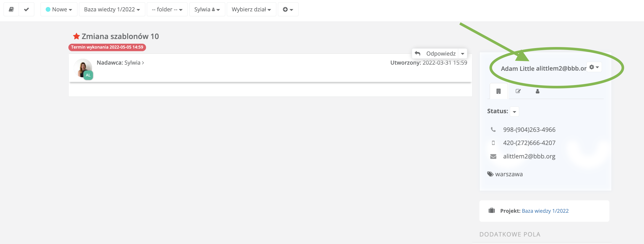Open the Wybierz dział dropdown
644x244 pixels.
coord(251,9)
